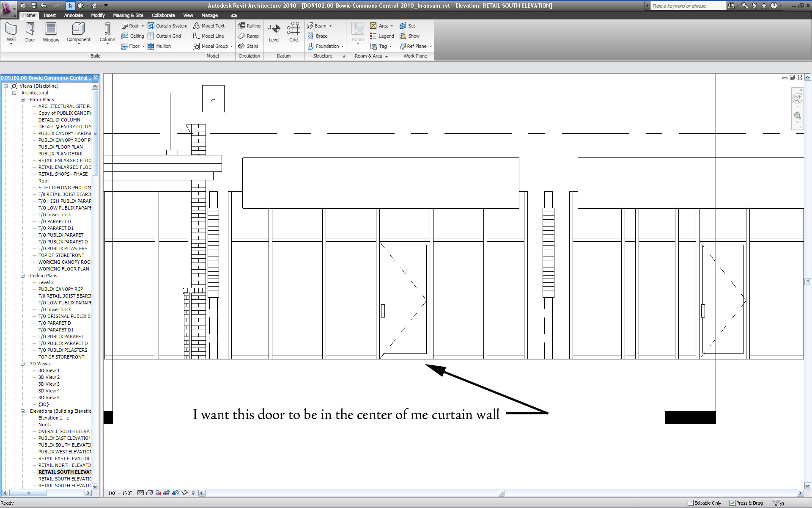Activate the Curtain Grid tool
The width and height of the screenshot is (812, 508).
point(164,36)
